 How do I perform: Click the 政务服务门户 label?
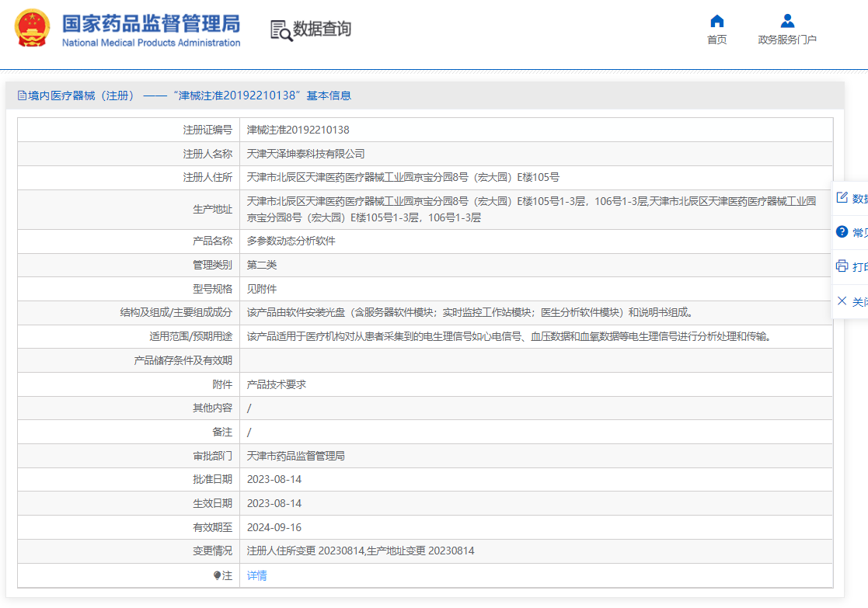click(x=787, y=40)
